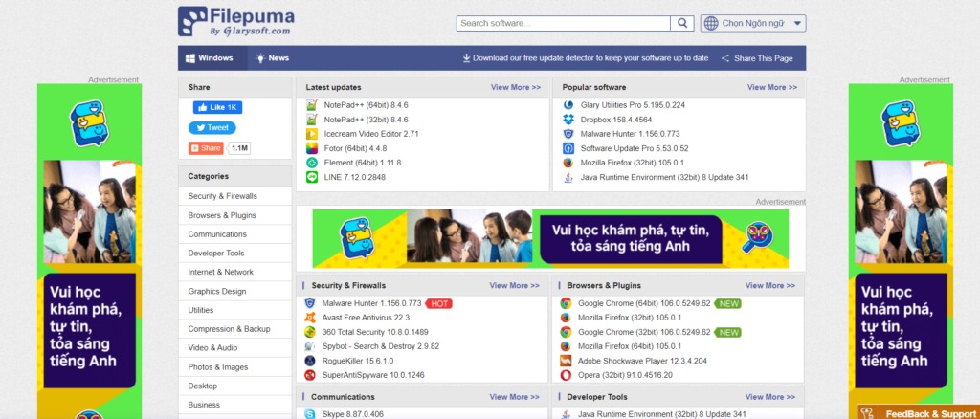Image resolution: width=980 pixels, height=419 pixels.
Task: Click the RogueKiller icon
Action: point(309,361)
